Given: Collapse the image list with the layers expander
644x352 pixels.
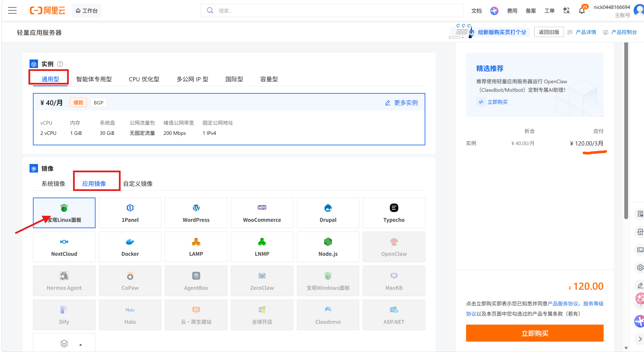Looking at the screenshot, I should [x=64, y=343].
